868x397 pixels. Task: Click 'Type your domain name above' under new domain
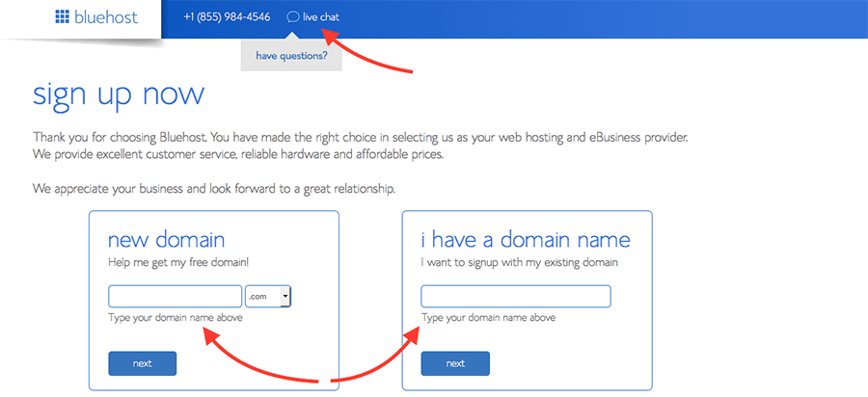click(175, 318)
